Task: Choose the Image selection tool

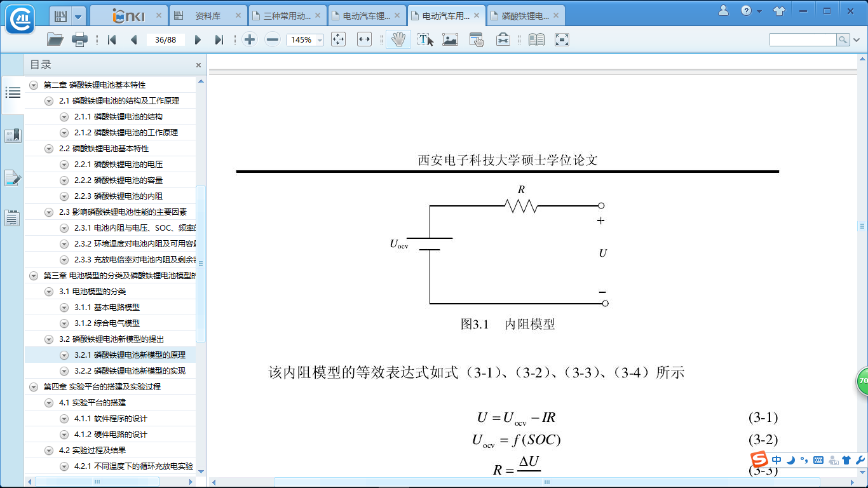Action: pyautogui.click(x=451, y=39)
